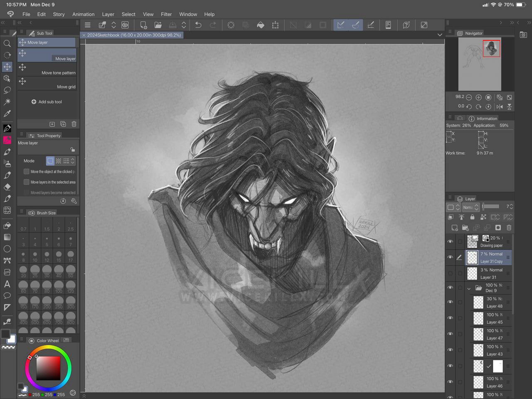
Task: Open the Filter menu
Action: pos(166,14)
